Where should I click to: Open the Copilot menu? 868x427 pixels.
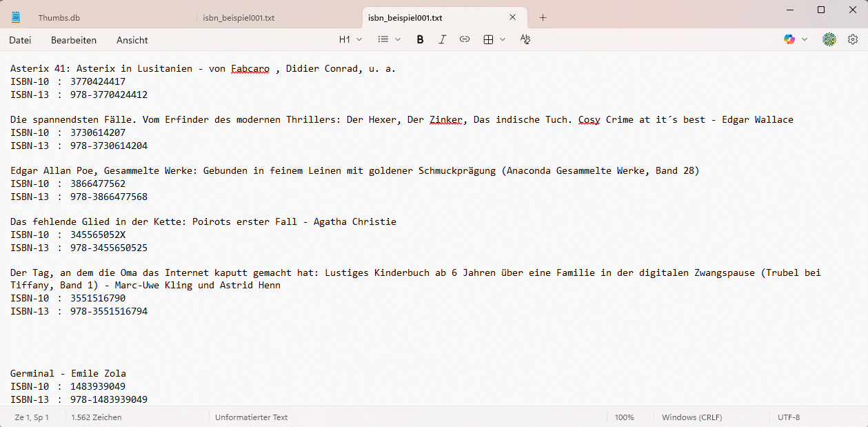point(795,40)
